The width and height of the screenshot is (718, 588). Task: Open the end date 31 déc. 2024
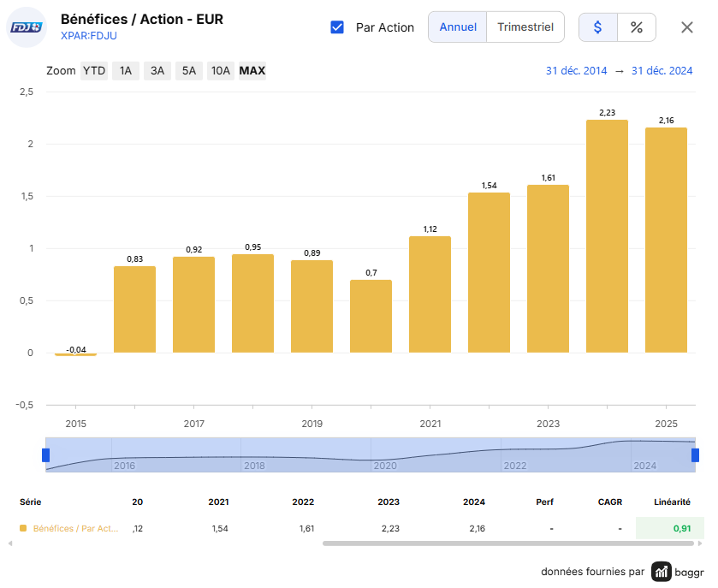tap(662, 71)
